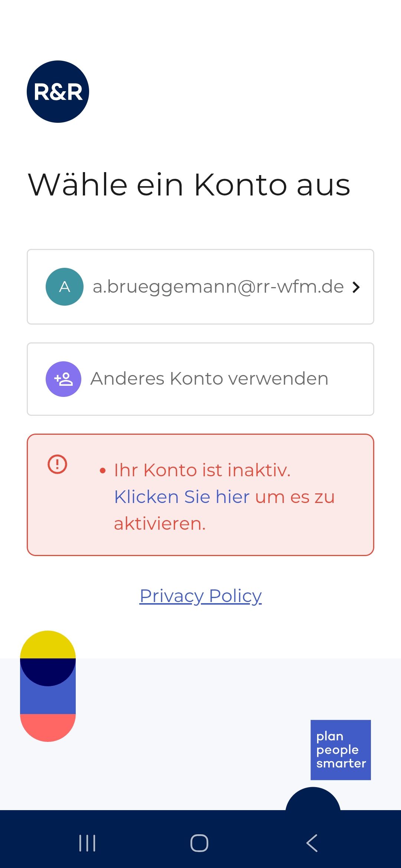The image size is (401, 868).
Task: Tap the dark navy semicircle near the footer
Action: [313, 799]
